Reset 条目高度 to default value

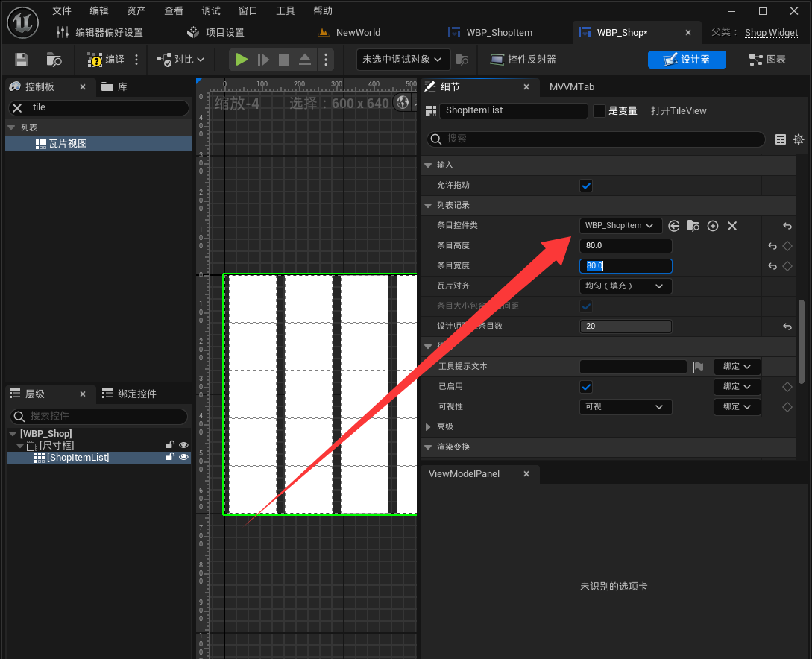point(772,246)
